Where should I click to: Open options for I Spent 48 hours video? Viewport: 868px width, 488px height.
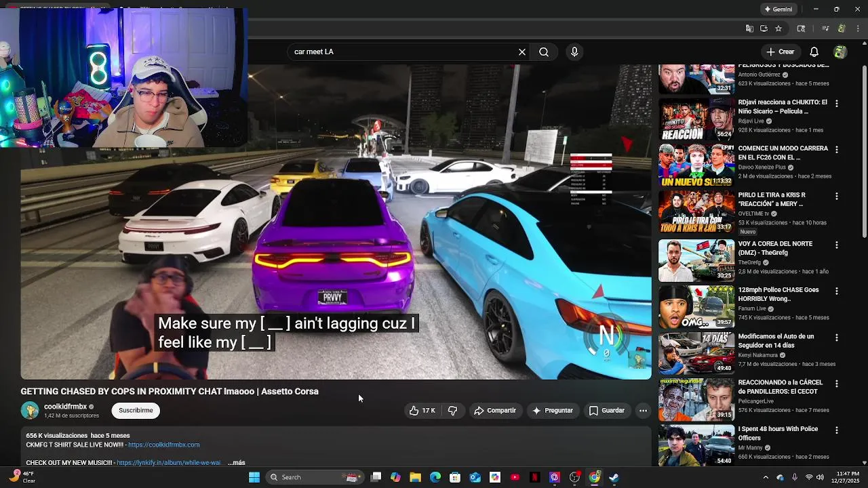(837, 430)
